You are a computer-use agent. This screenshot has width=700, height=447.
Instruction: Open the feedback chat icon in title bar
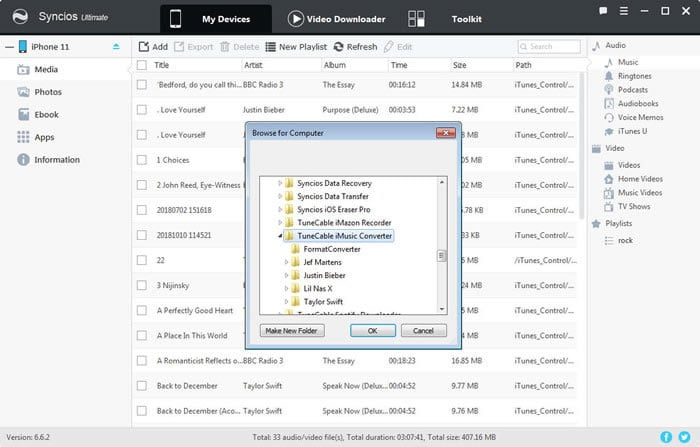603,11
